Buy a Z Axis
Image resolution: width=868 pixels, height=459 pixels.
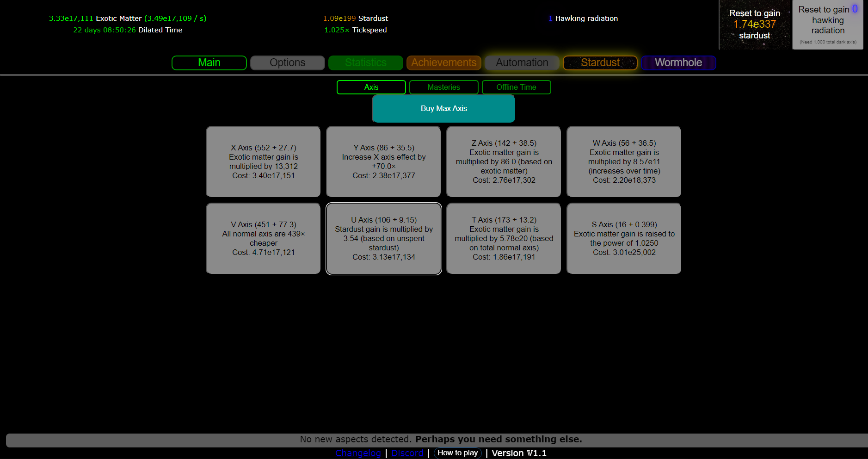pyautogui.click(x=504, y=161)
